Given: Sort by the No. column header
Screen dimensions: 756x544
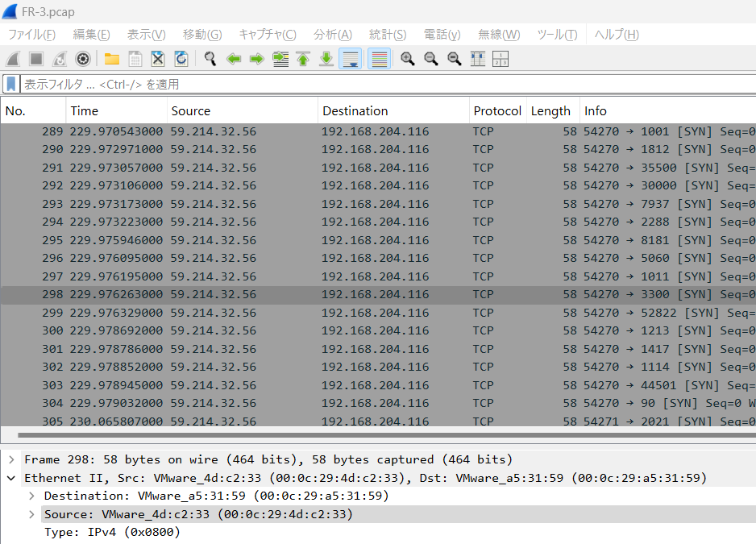Looking at the screenshot, I should [33, 111].
